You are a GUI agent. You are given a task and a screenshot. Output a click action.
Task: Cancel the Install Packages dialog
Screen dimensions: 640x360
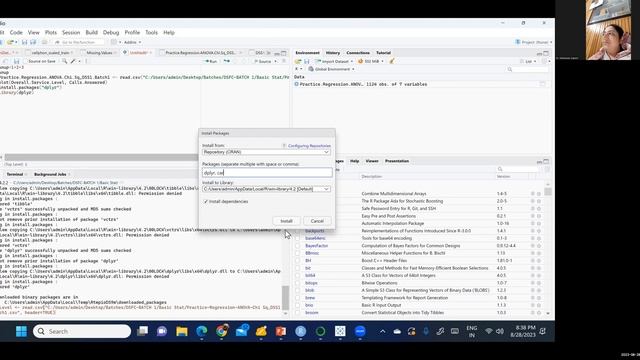coord(317,221)
